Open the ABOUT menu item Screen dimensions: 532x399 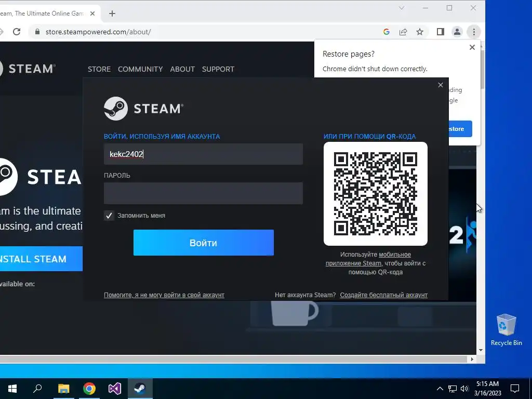[182, 69]
